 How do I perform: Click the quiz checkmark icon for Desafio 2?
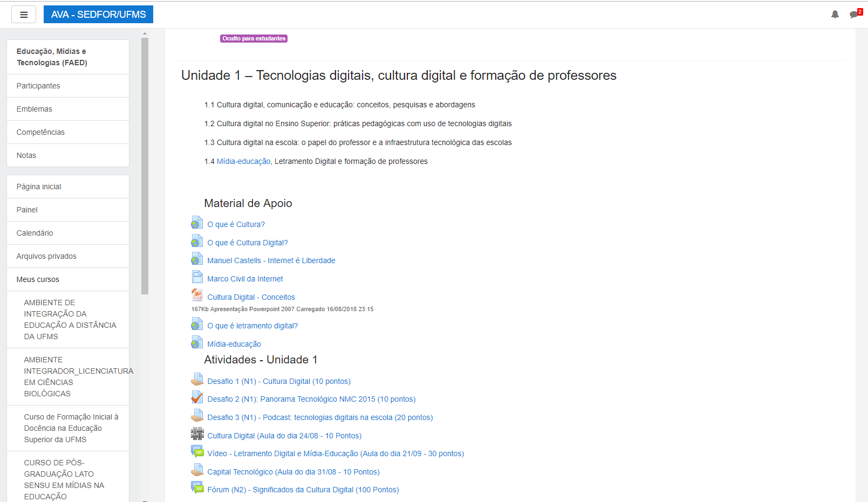tap(197, 398)
